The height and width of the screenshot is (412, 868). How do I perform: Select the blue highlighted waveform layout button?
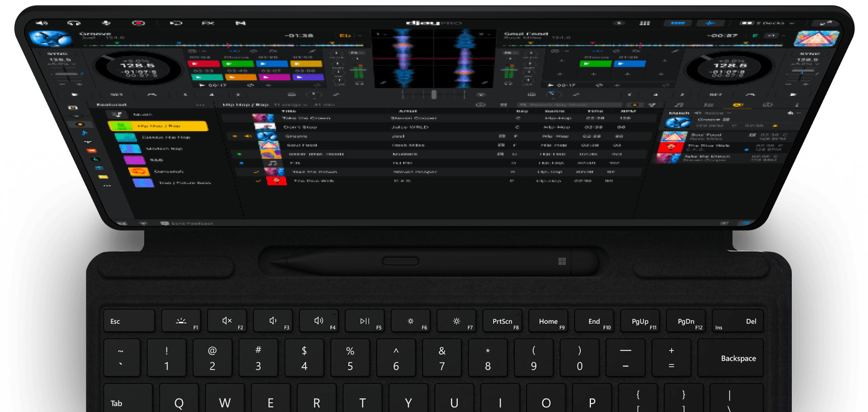click(677, 23)
